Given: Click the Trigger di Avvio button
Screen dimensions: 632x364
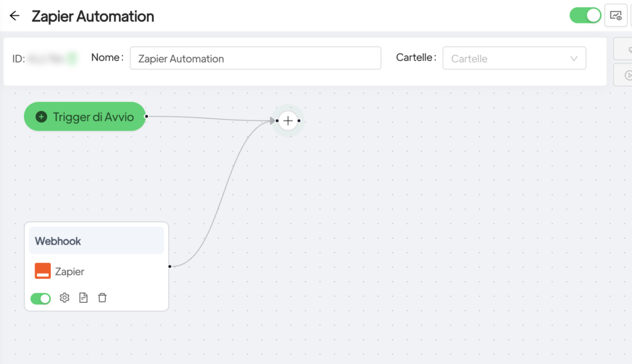Looking at the screenshot, I should click(x=85, y=117).
